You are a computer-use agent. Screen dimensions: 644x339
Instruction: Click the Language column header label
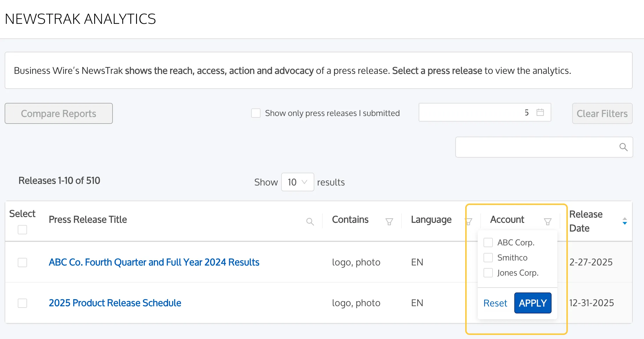[431, 220]
